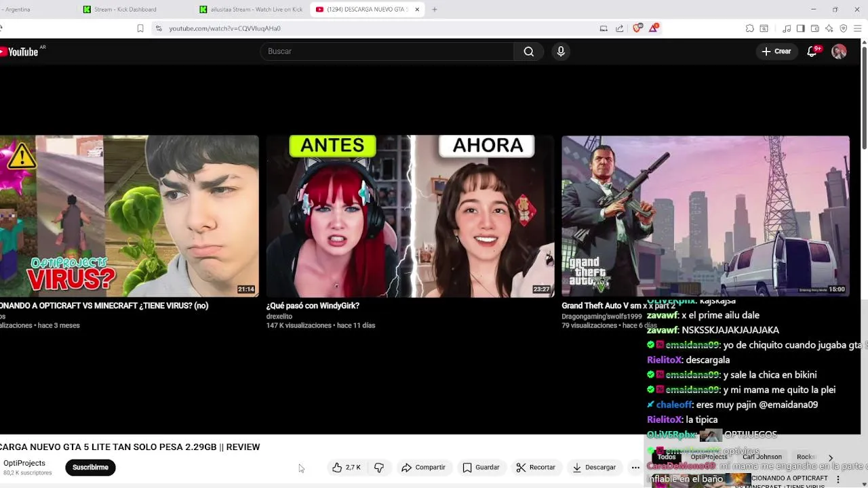The height and width of the screenshot is (488, 868).
Task: Open the Brave Shields lion icon
Action: pyautogui.click(x=637, y=28)
